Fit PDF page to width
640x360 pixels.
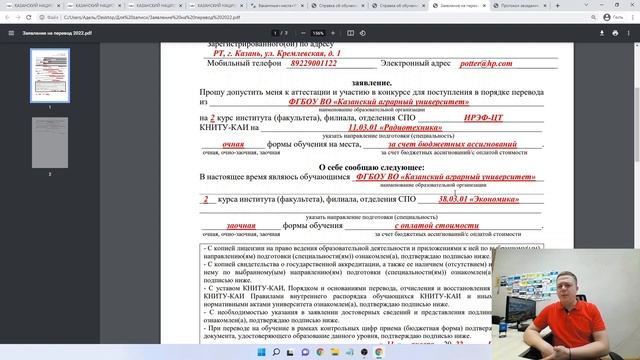(x=350, y=33)
